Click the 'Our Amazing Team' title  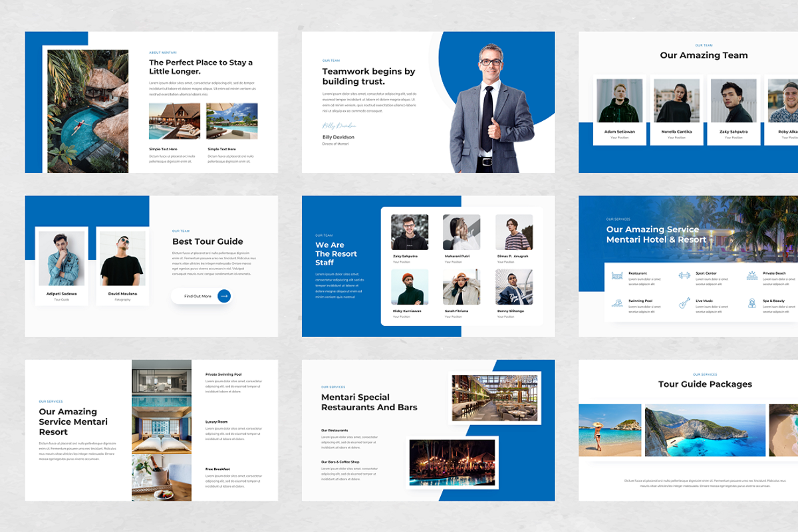(704, 55)
